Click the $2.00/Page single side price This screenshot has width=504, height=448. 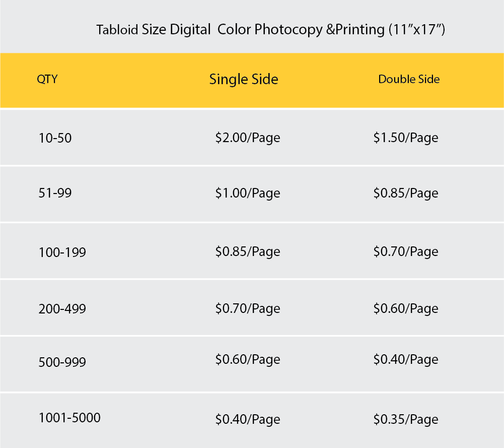pyautogui.click(x=247, y=138)
